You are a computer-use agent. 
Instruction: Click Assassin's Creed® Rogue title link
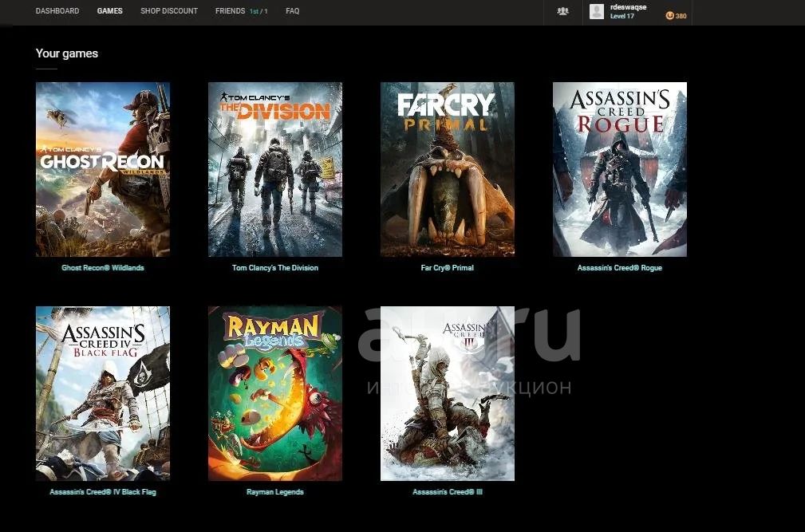click(620, 268)
